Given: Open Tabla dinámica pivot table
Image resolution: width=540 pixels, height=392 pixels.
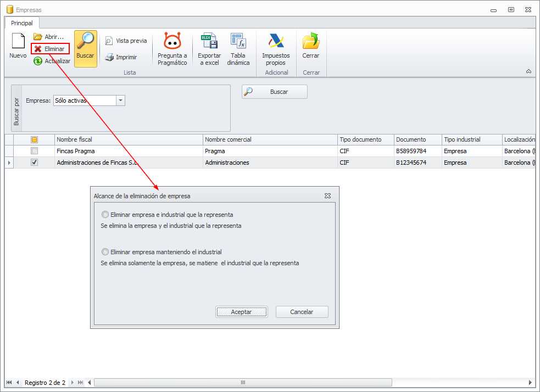Looking at the screenshot, I should coord(238,48).
